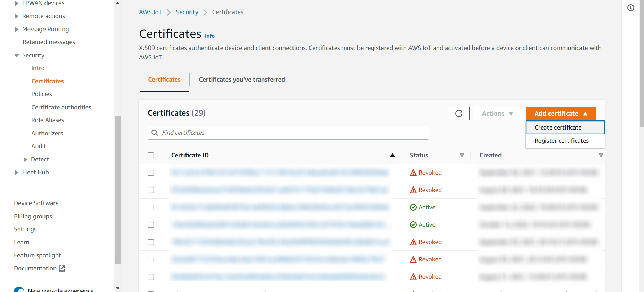Open the Security breadcrumb link

pyautogui.click(x=187, y=12)
